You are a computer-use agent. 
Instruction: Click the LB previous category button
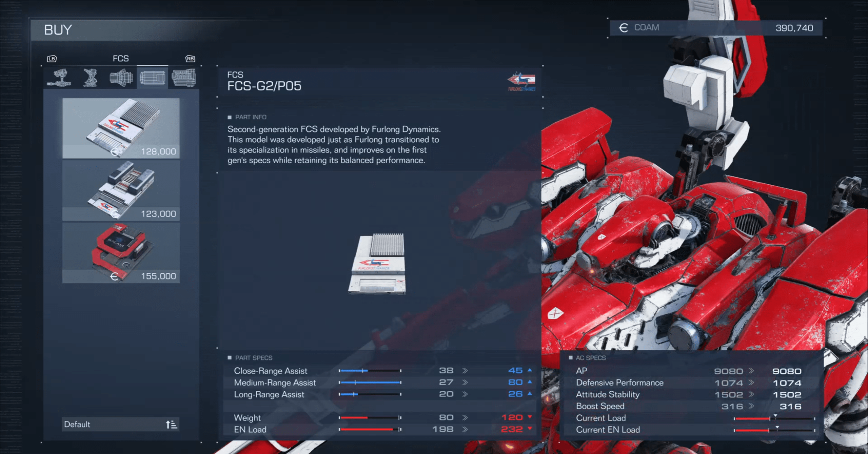coord(52,59)
